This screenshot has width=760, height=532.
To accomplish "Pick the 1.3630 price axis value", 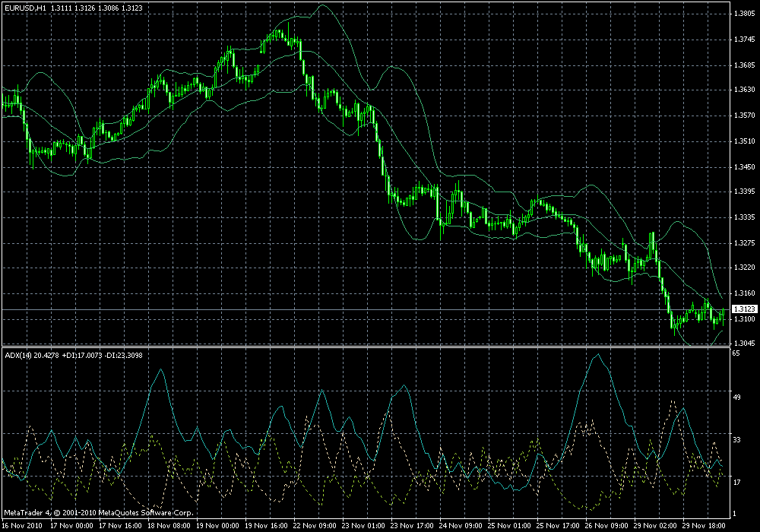I will pyautogui.click(x=745, y=90).
